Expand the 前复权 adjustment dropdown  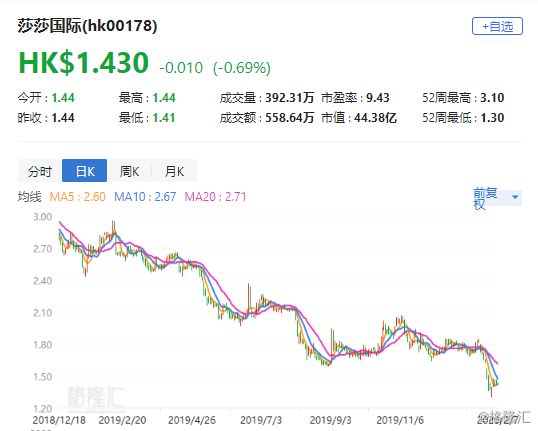(497, 198)
